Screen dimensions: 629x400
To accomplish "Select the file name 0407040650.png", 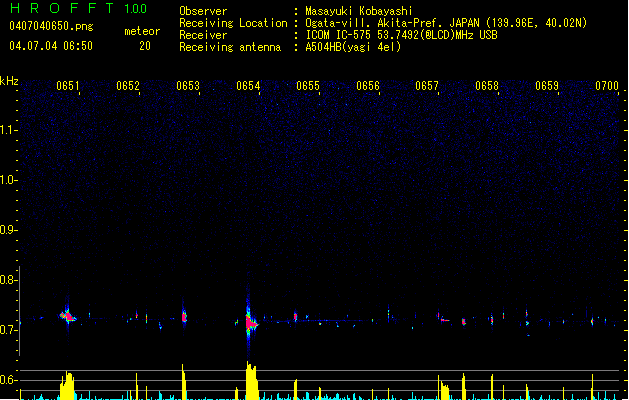I will 51,26.
